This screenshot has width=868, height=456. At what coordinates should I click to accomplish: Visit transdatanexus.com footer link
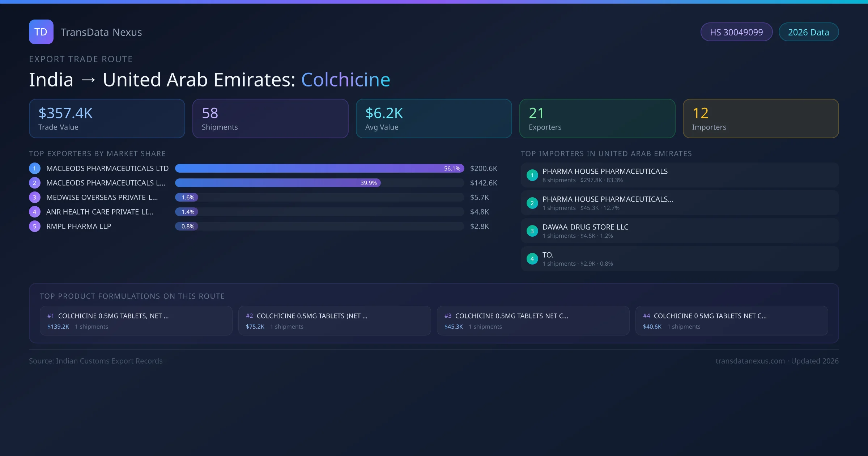coord(750,361)
